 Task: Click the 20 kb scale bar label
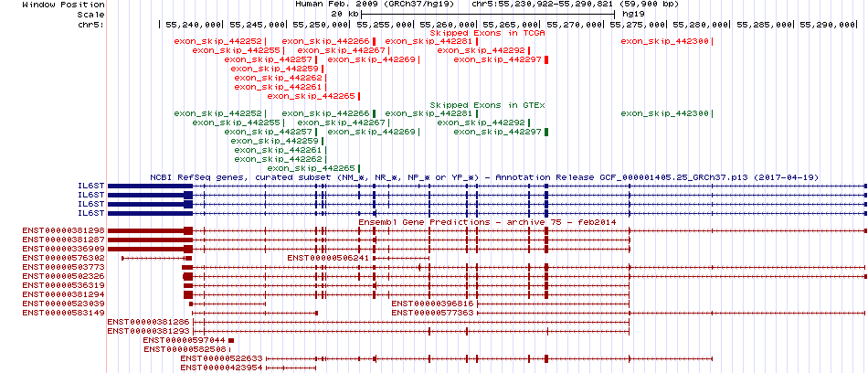point(344,14)
